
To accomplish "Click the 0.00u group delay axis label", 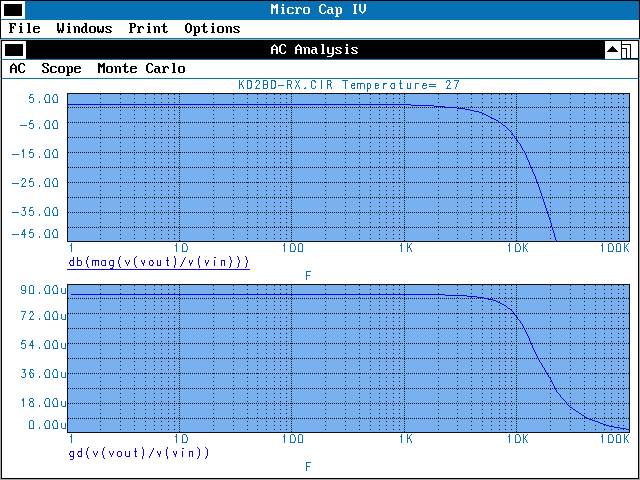I will (x=47, y=425).
